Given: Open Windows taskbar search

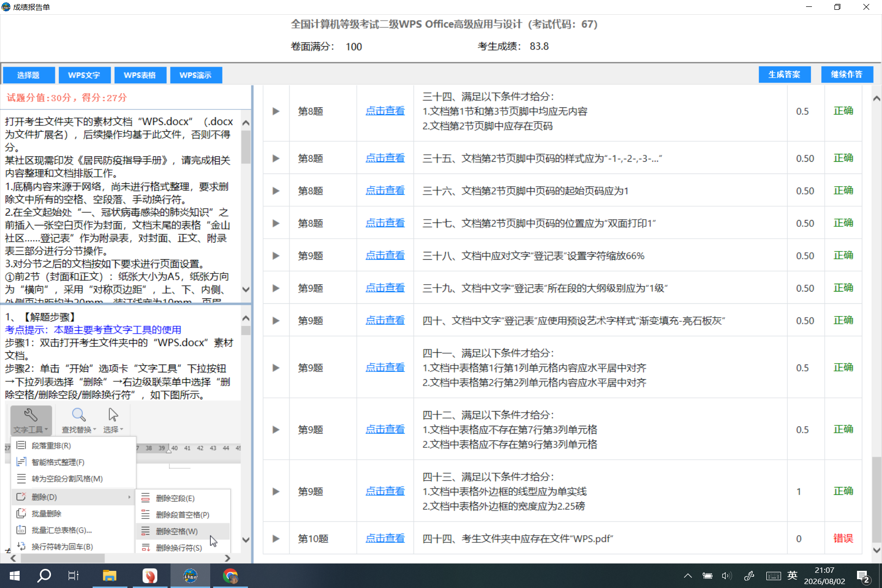Looking at the screenshot, I should pyautogui.click(x=44, y=576).
